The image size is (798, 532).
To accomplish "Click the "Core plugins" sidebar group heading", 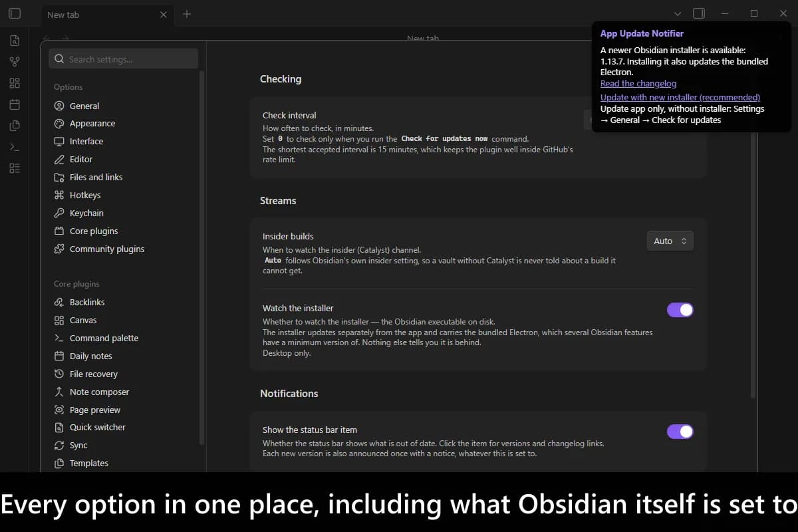I will [76, 284].
